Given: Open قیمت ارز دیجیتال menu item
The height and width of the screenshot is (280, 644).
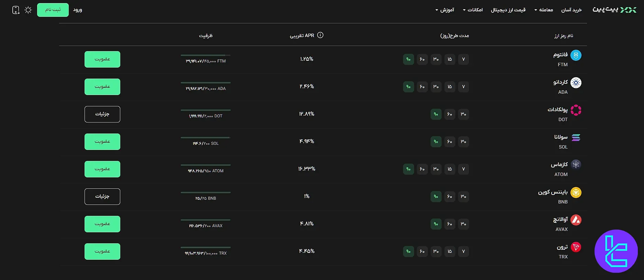Looking at the screenshot, I should (508, 10).
